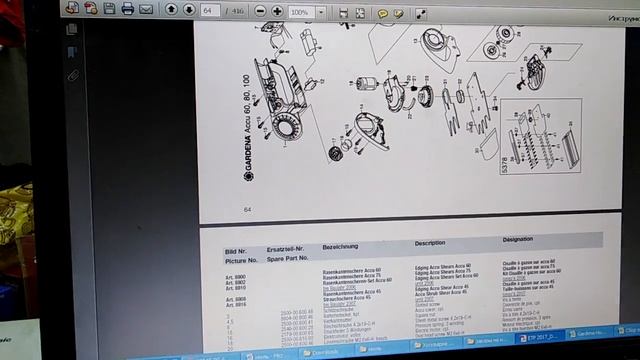Send the file by email envelope icon
Image resolution: width=640 pixels, height=360 pixels.
(x=146, y=9)
